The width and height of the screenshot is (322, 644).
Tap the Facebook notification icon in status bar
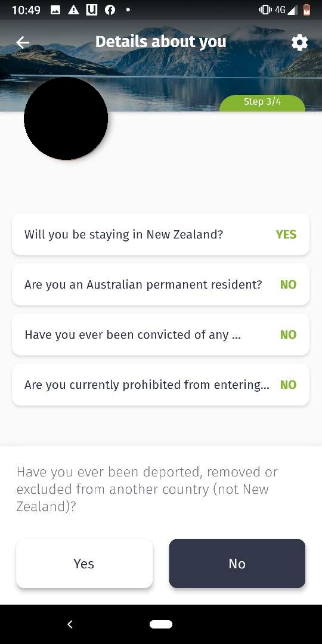(110, 10)
